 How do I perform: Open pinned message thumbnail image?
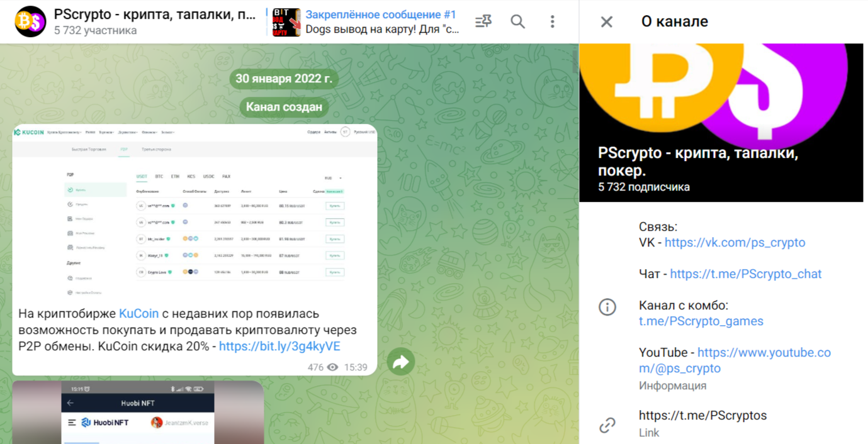(x=286, y=22)
